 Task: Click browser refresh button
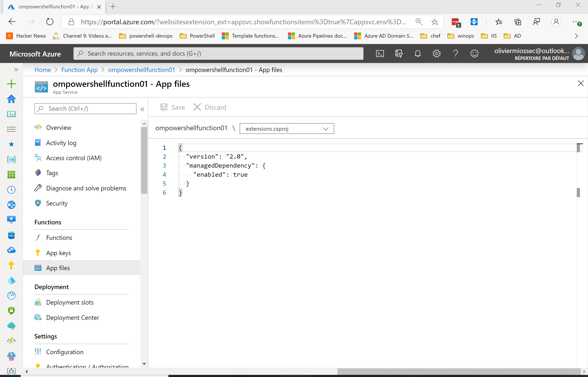50,22
